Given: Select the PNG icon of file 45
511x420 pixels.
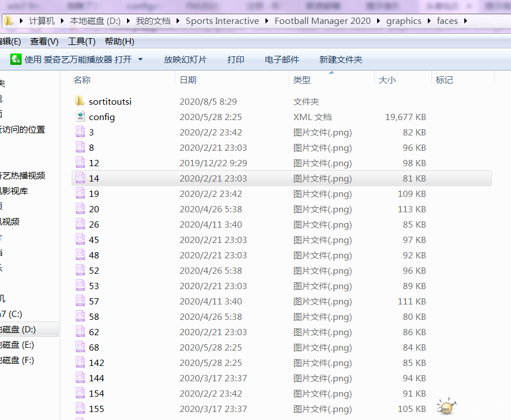Looking at the screenshot, I should pyautogui.click(x=80, y=239).
